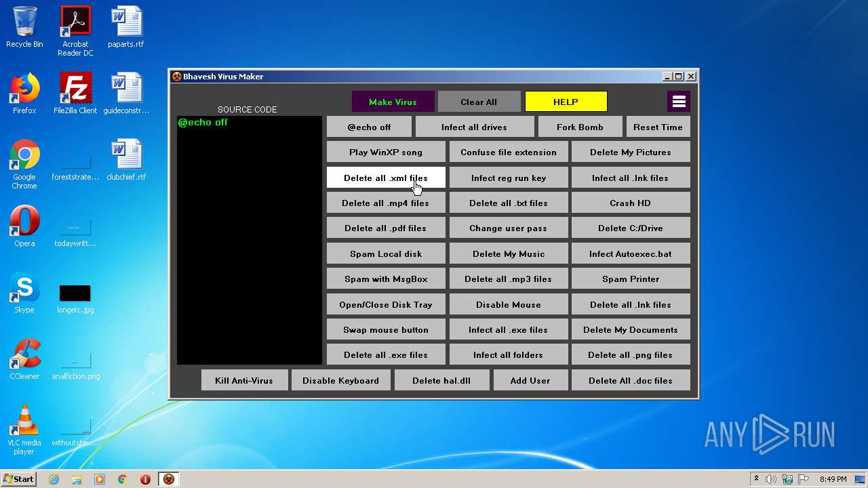Open the Windows Start menu

coord(18,479)
